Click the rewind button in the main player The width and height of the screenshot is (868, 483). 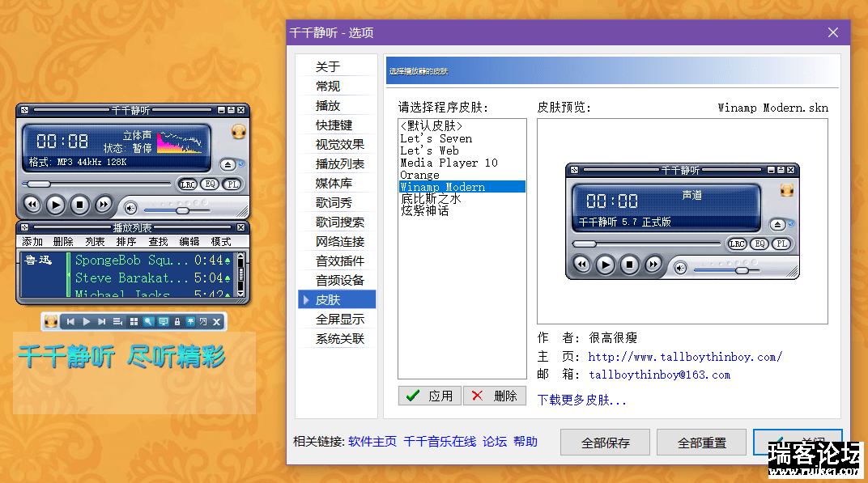coord(32,205)
